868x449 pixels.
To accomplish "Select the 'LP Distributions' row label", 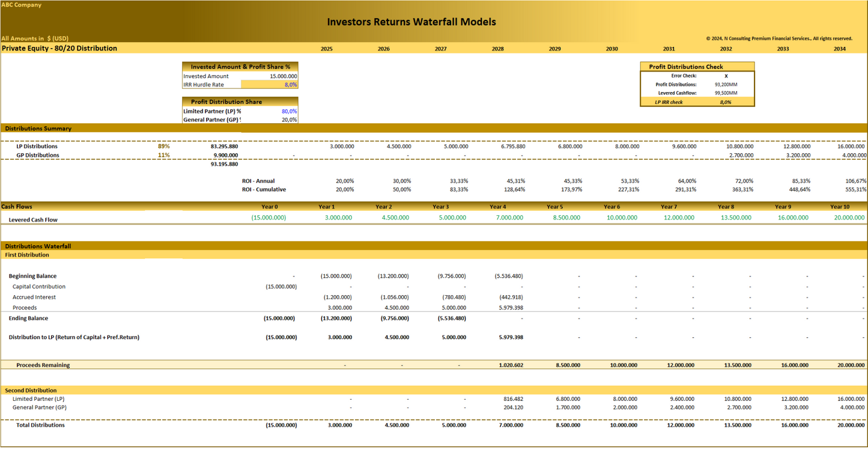I will click(x=37, y=147).
